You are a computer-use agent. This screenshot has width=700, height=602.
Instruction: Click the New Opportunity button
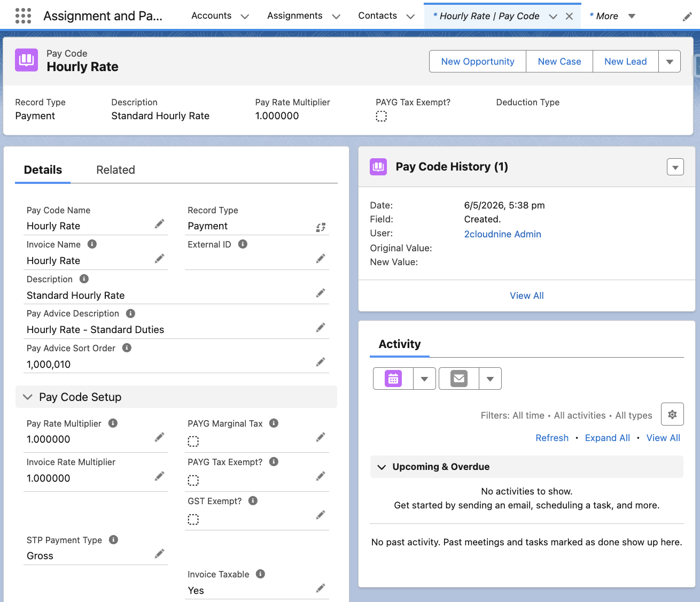478,61
